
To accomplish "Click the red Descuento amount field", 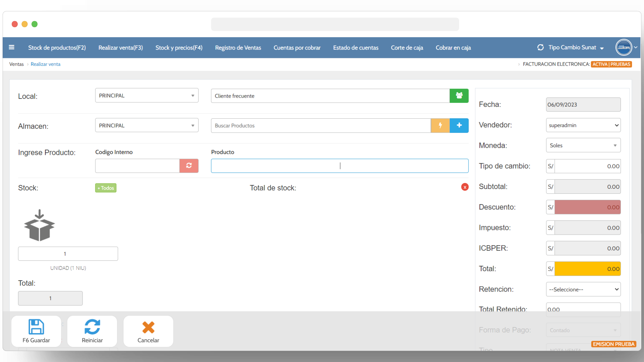I will click(587, 207).
